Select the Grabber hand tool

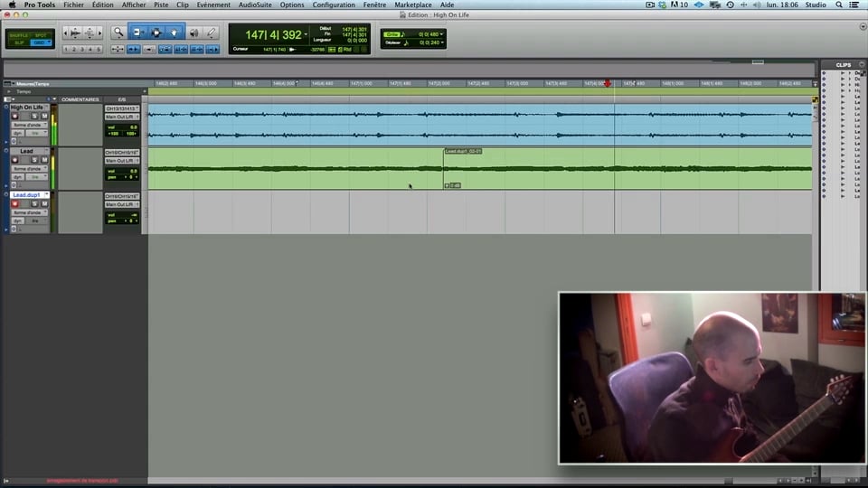[175, 33]
